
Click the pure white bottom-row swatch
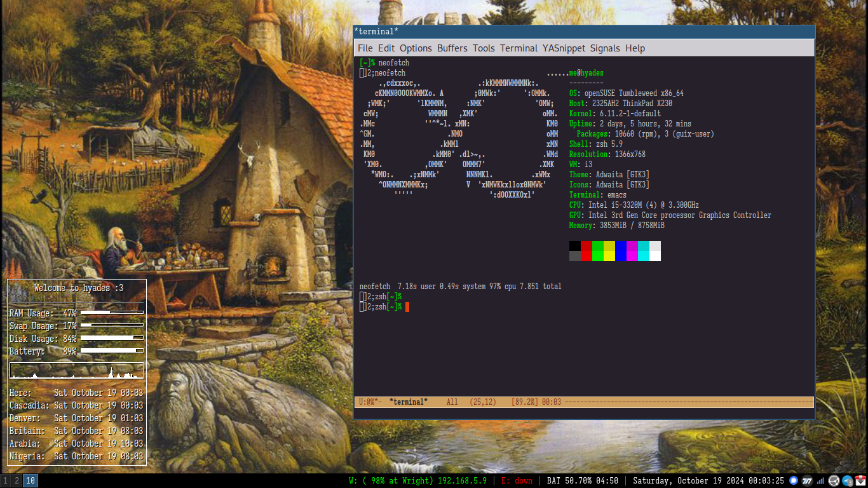point(655,256)
